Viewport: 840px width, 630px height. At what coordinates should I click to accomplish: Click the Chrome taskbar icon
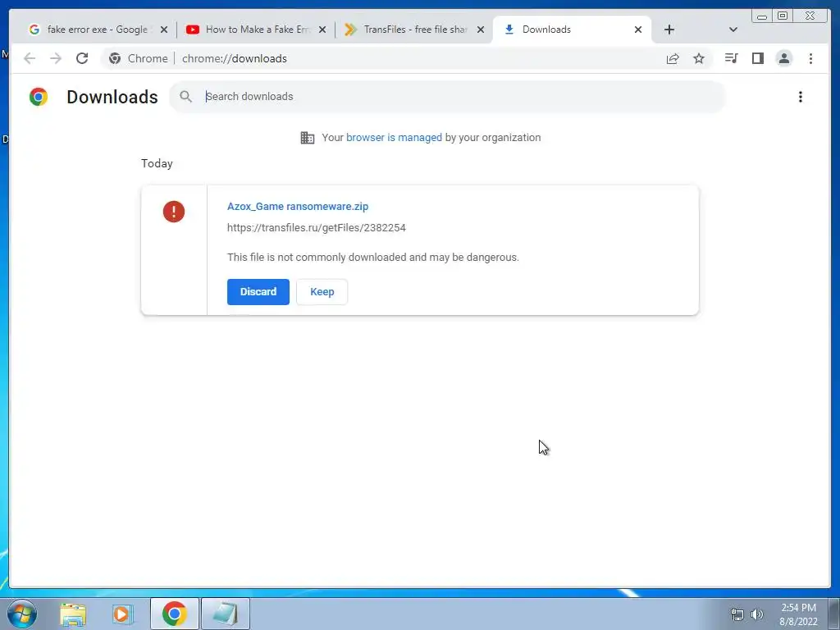point(175,614)
